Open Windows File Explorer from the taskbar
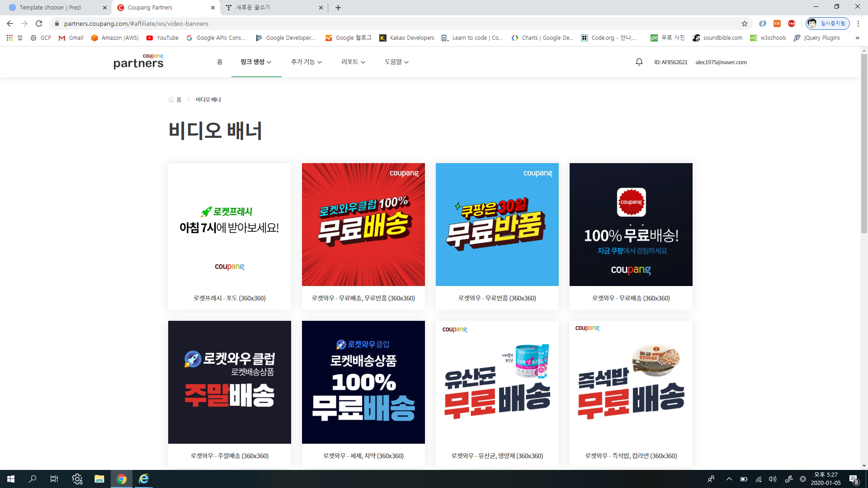868x488 pixels. [x=99, y=479]
